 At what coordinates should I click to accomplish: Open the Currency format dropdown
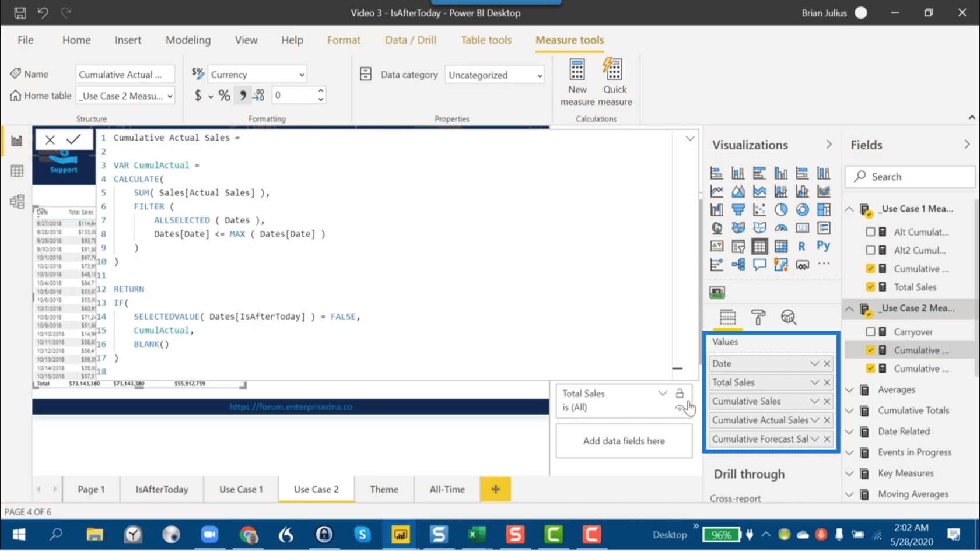point(257,75)
